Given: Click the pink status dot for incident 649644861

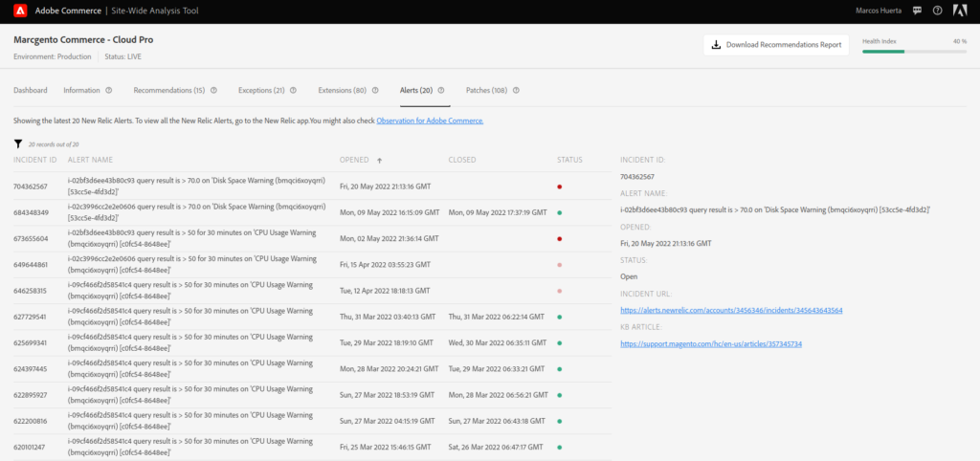Looking at the screenshot, I should click(559, 265).
